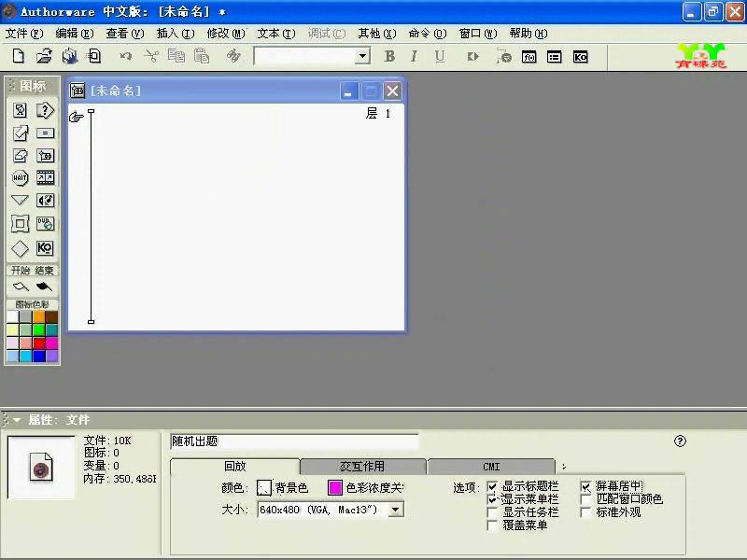Open the 窗口(W) menu
Viewport: 747px width, 560px height.
[478, 34]
